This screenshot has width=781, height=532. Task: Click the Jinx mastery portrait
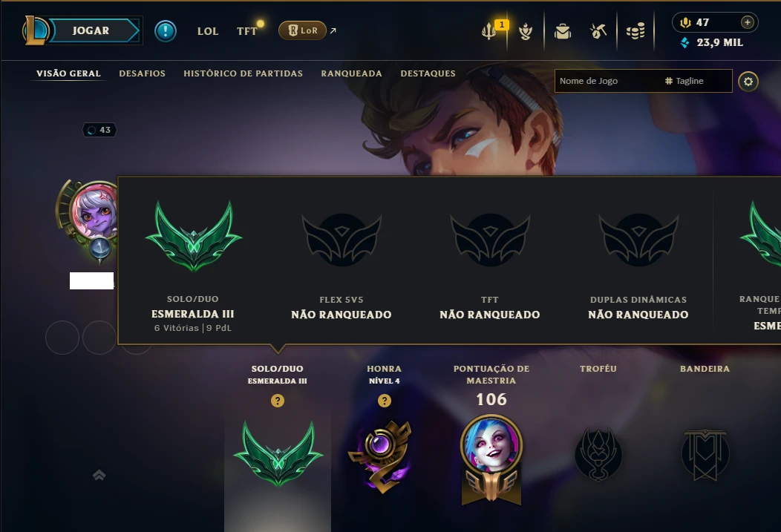click(x=491, y=444)
